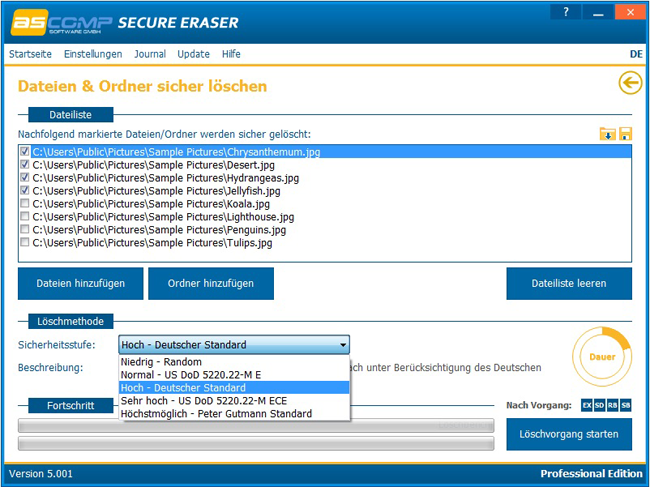Screen dimensions: 650x487
Task: Open help via question mark button
Action: point(565,12)
